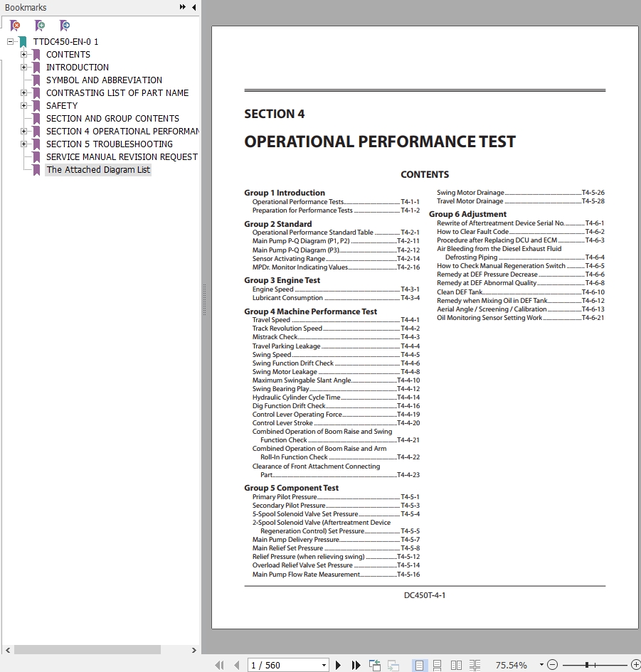Viewport: 641px width, 672px height.
Task: Click the zoom in plus button
Action: (636, 665)
